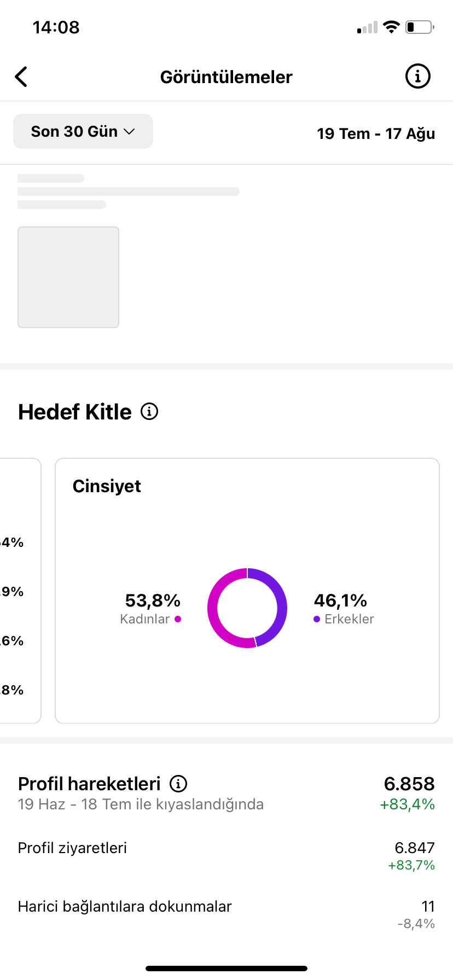
Task: Open Profil ziyaretleri row
Action: coord(226,855)
